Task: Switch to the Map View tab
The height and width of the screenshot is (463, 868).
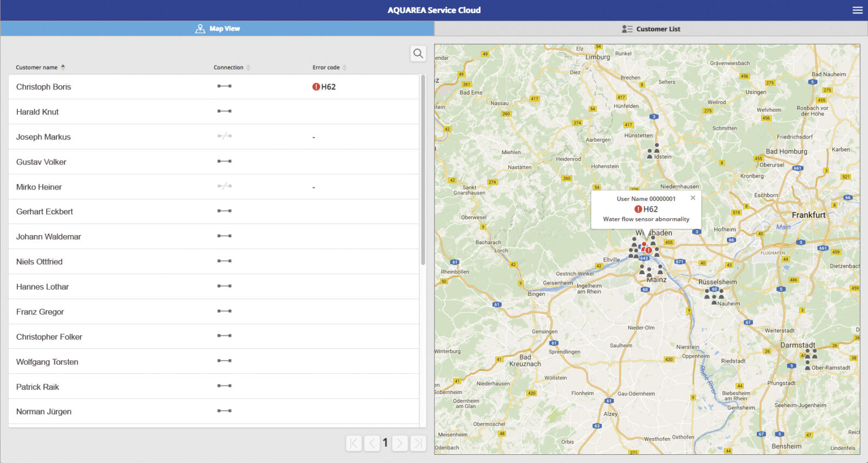Action: tap(217, 29)
